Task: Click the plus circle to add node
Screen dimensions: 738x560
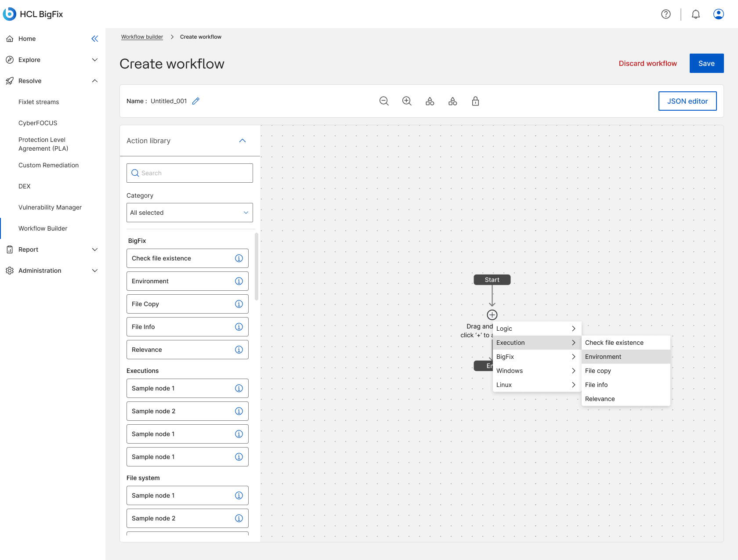Action: click(x=492, y=315)
